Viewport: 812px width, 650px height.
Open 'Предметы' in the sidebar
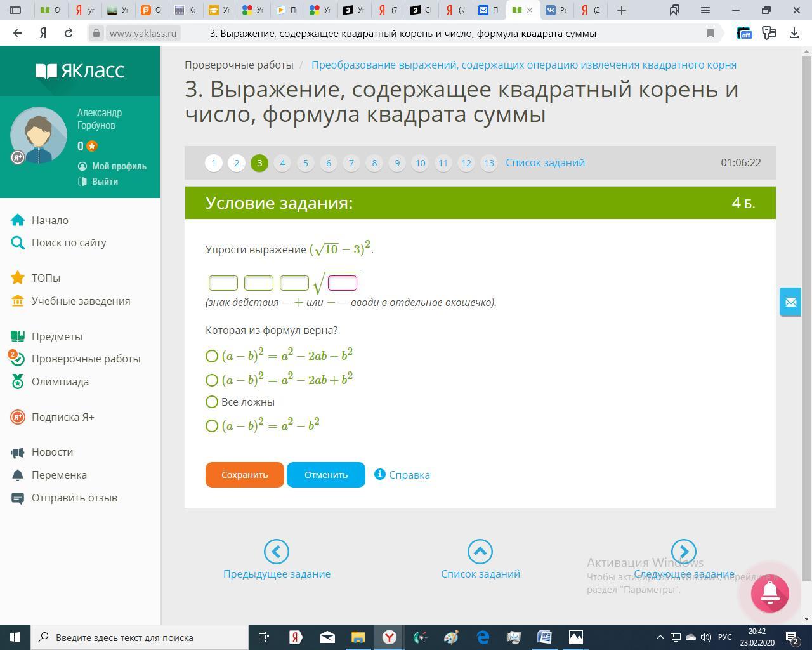(x=56, y=336)
